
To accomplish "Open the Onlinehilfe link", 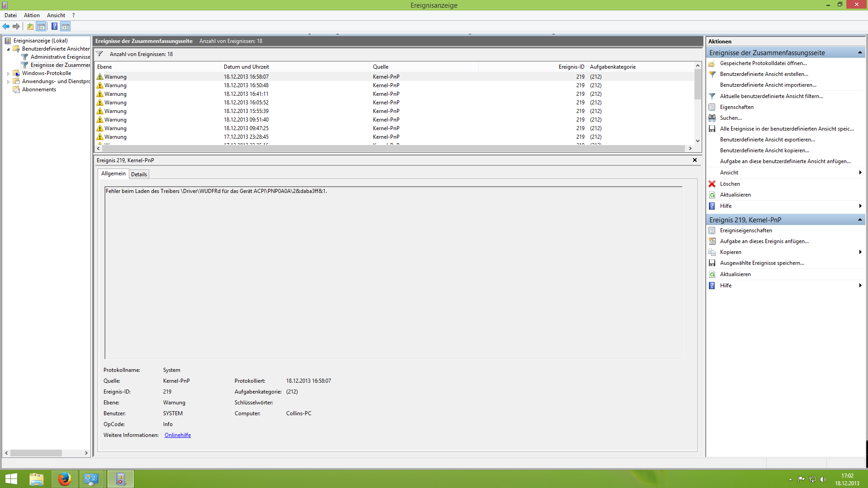I will 178,435.
